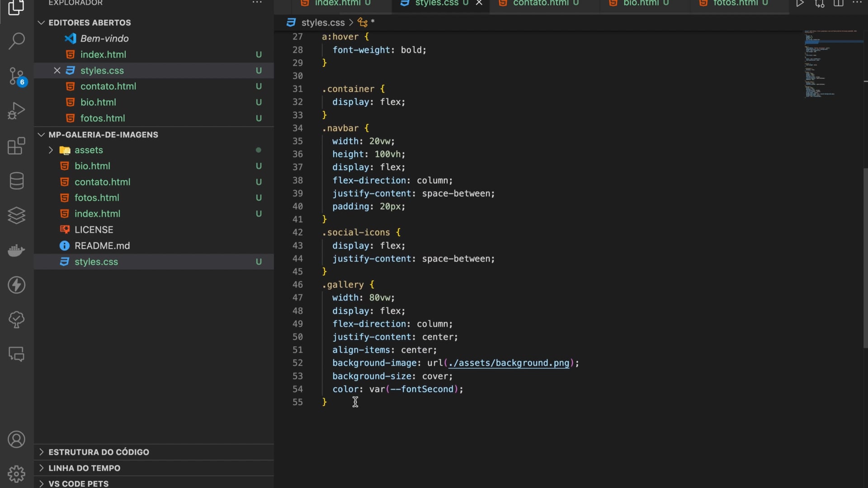Click the Run play button in editor toolbar
This screenshot has width=868, height=488.
800,4
